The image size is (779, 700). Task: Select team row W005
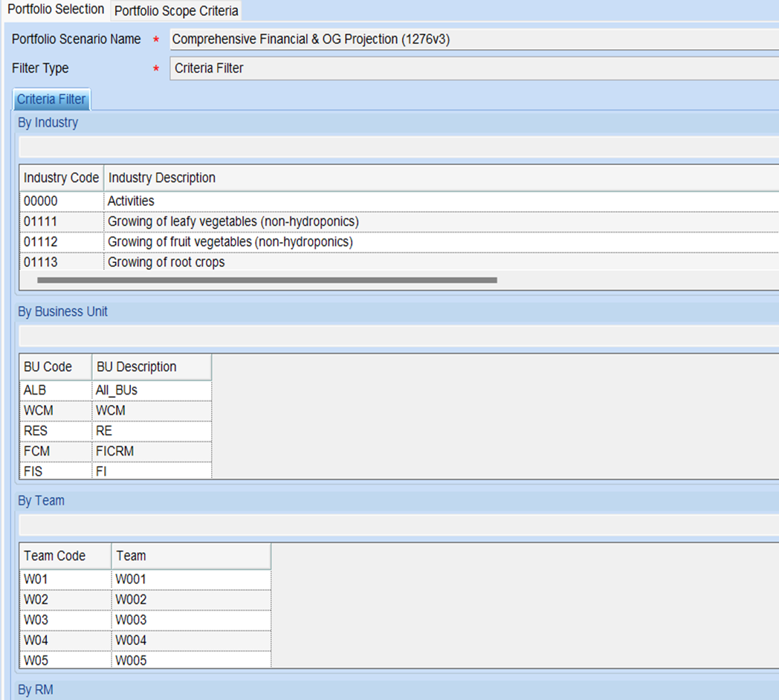[131, 660]
